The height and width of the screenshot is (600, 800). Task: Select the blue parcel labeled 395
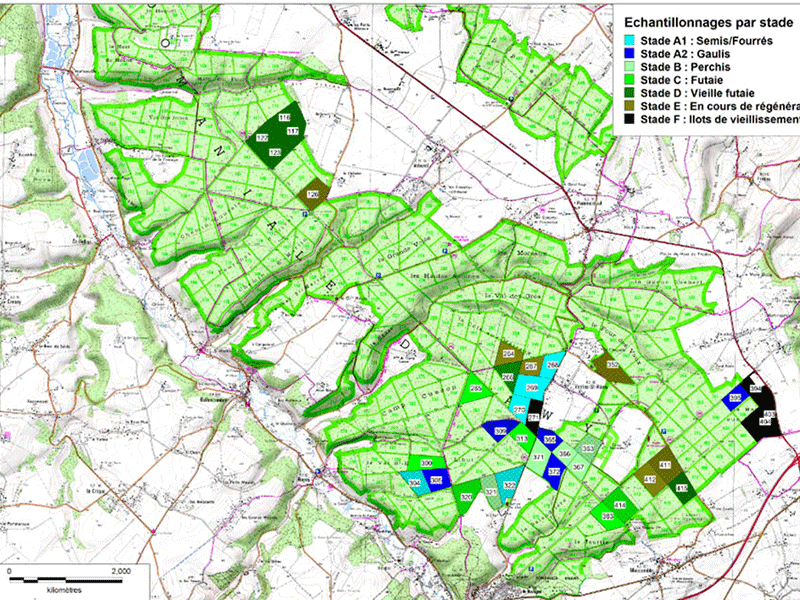pyautogui.click(x=736, y=398)
